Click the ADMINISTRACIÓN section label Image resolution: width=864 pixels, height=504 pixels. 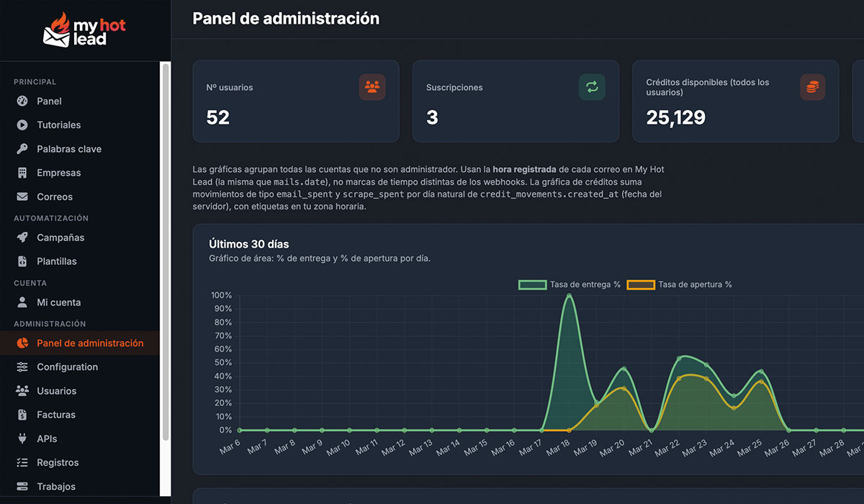coord(50,324)
